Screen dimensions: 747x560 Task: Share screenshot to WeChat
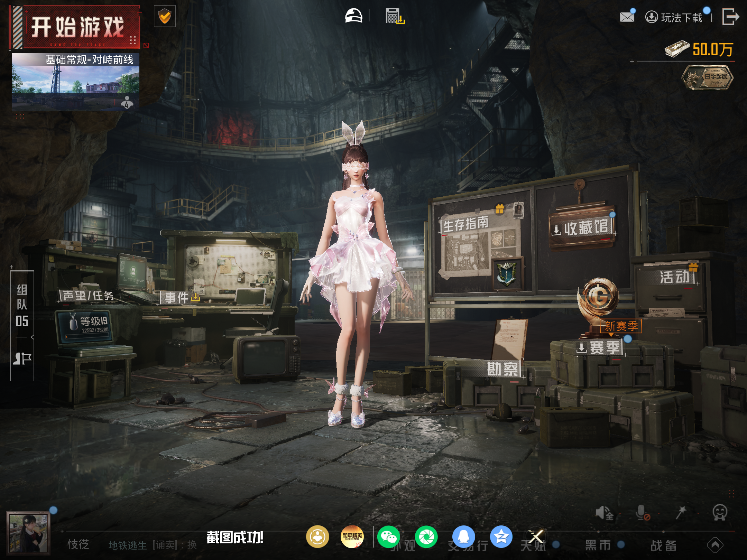pos(388,536)
